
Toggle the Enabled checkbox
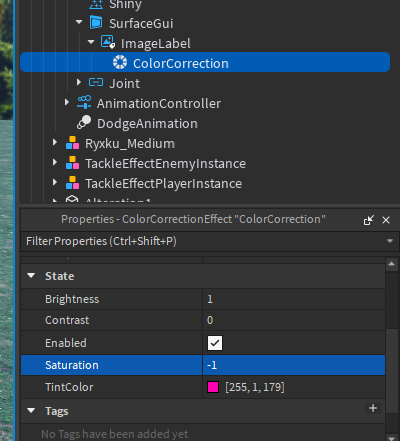(x=215, y=343)
